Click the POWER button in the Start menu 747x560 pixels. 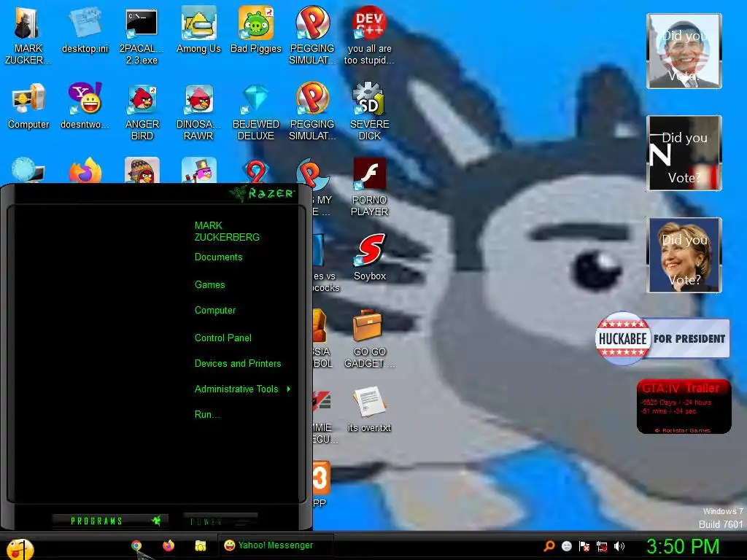pyautogui.click(x=220, y=521)
